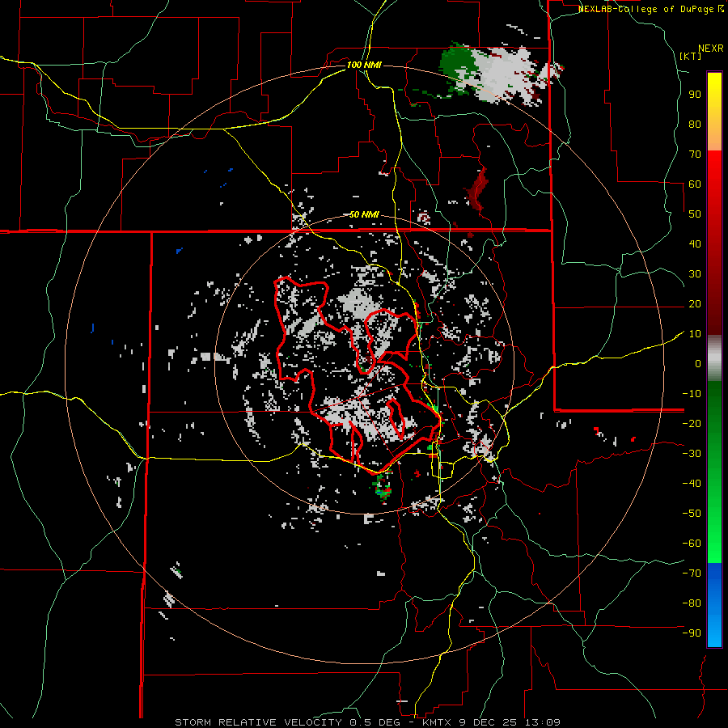Viewport: 728px width, 728px height.
Task: Click the dark red elongated outbound velocity echo
Action: pyautogui.click(x=477, y=188)
